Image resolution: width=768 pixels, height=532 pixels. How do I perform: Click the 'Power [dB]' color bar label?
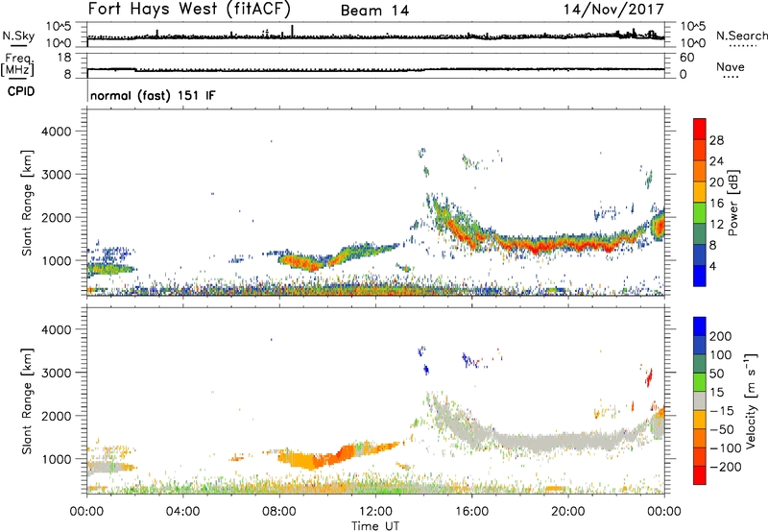click(732, 203)
